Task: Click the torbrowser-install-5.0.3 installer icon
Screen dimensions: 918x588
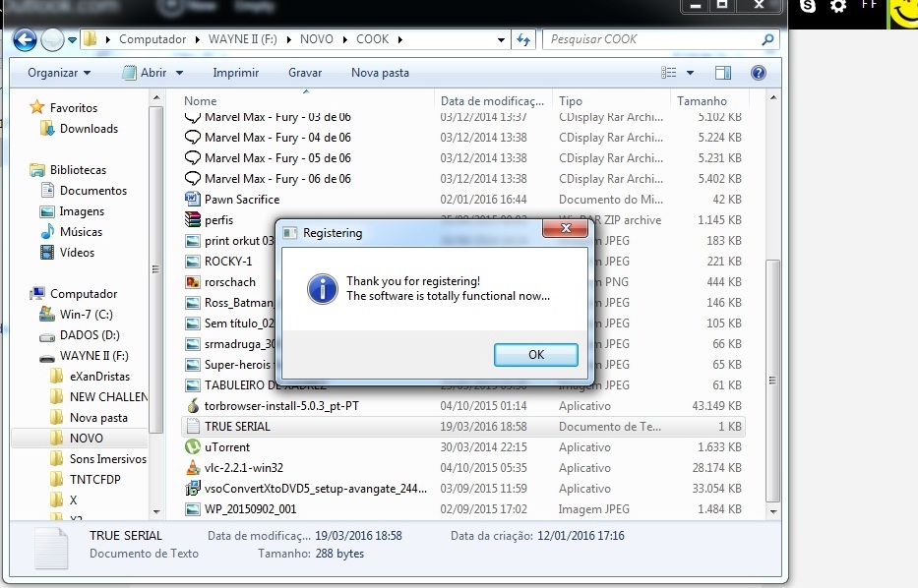Action: click(x=193, y=405)
